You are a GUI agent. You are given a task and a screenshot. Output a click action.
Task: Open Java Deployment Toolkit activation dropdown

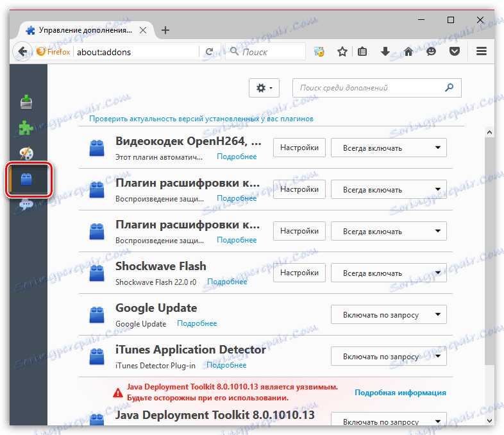coord(389,419)
